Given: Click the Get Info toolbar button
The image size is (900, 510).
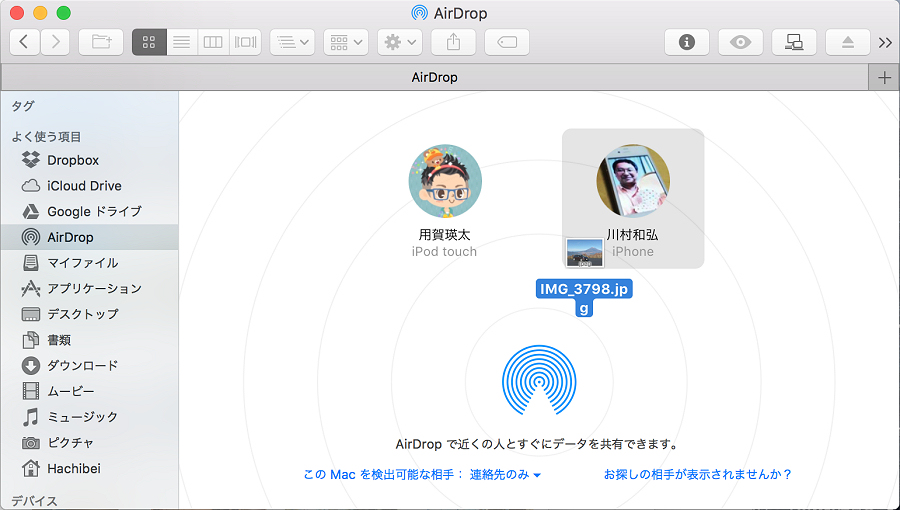Looking at the screenshot, I should coord(686,42).
